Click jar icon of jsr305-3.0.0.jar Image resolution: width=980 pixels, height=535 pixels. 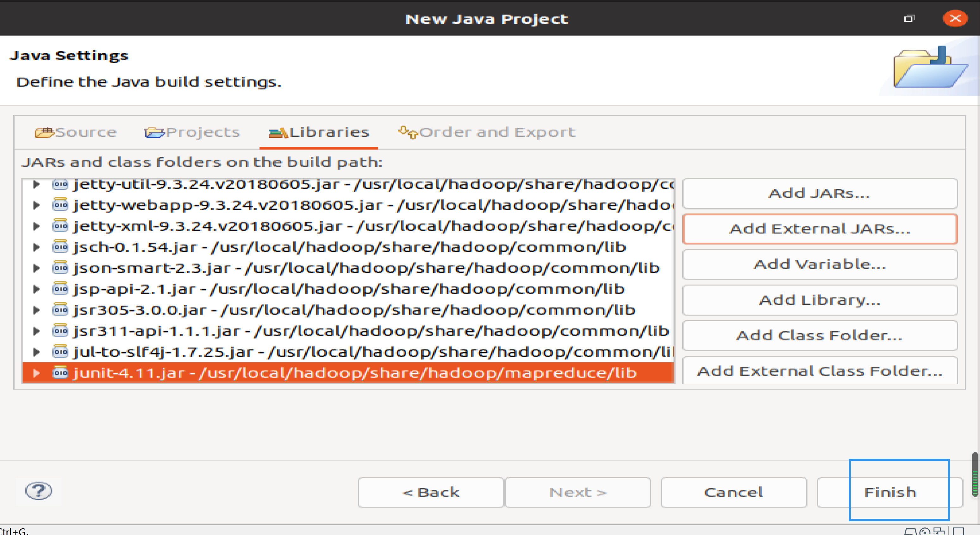coord(60,309)
